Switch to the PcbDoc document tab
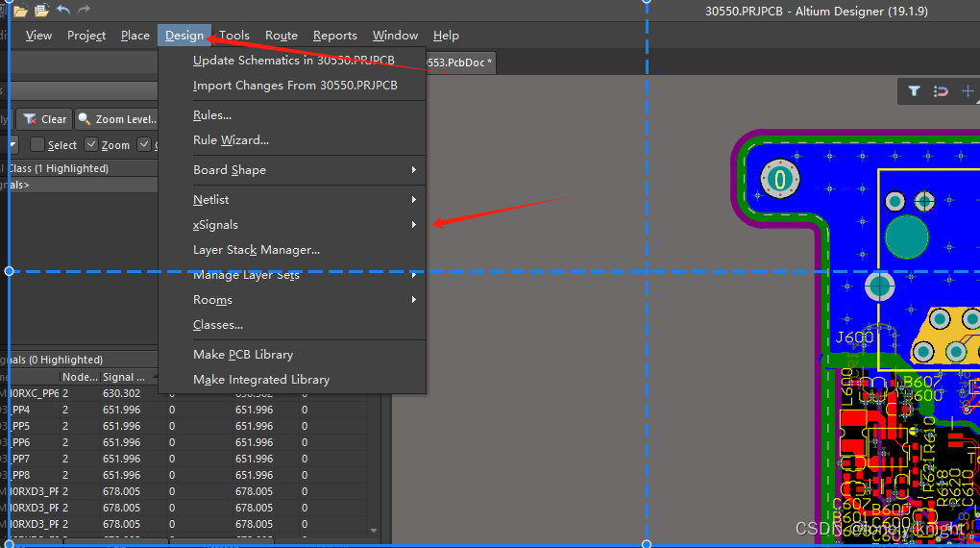The image size is (980, 548). pyautogui.click(x=460, y=62)
